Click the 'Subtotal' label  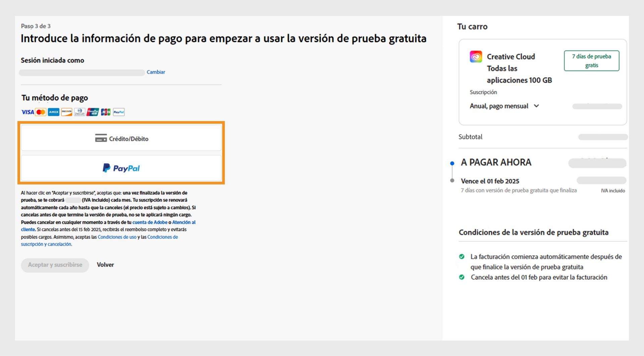pyautogui.click(x=470, y=137)
